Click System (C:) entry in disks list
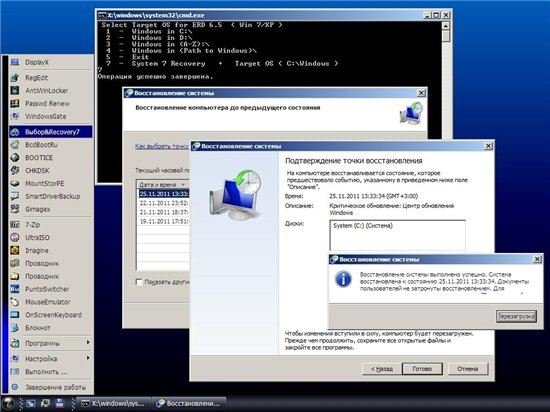 [x=363, y=226]
